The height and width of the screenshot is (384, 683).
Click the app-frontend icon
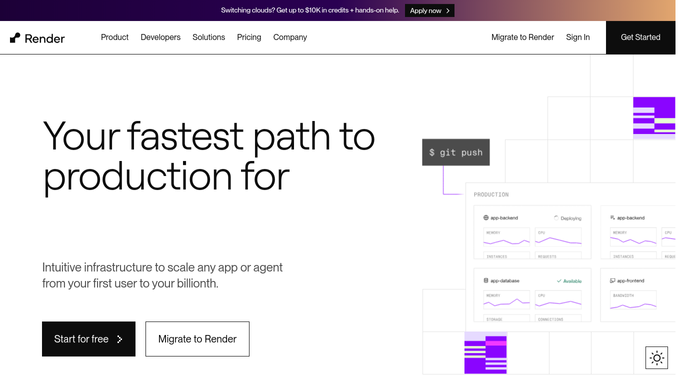[x=612, y=281]
